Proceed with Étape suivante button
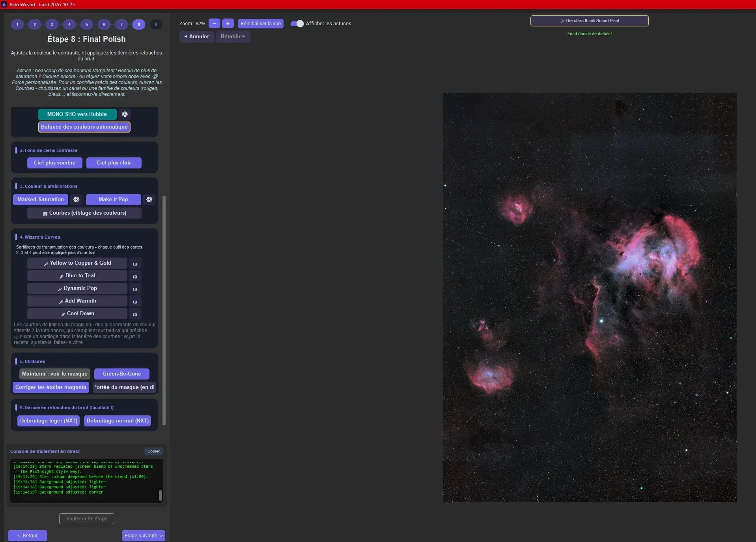 [144, 536]
